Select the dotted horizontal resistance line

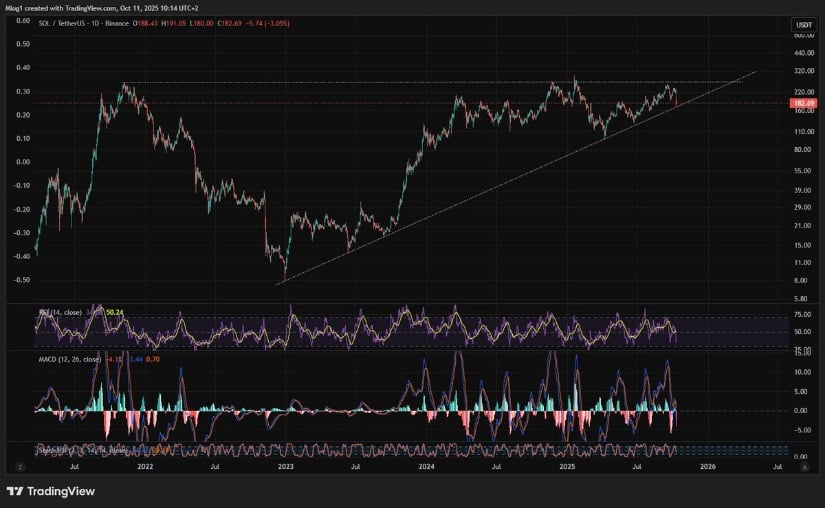(x=400, y=82)
